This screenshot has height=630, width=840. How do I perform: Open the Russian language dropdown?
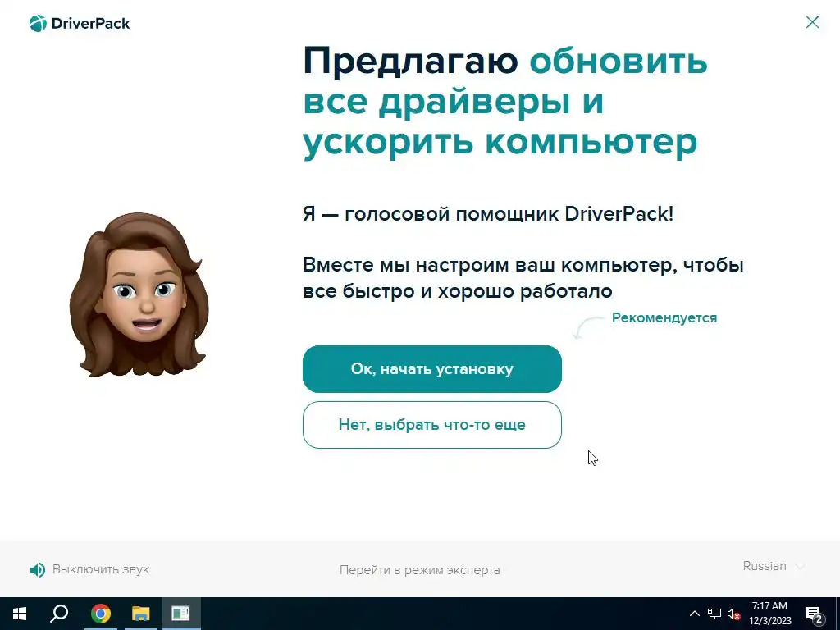773,566
